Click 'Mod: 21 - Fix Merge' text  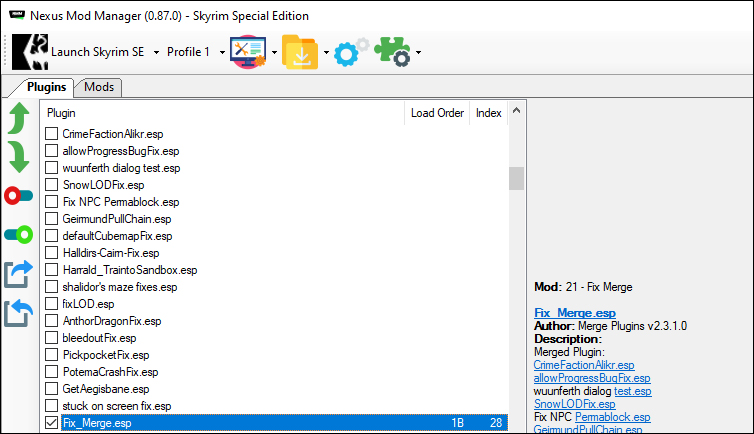583,287
